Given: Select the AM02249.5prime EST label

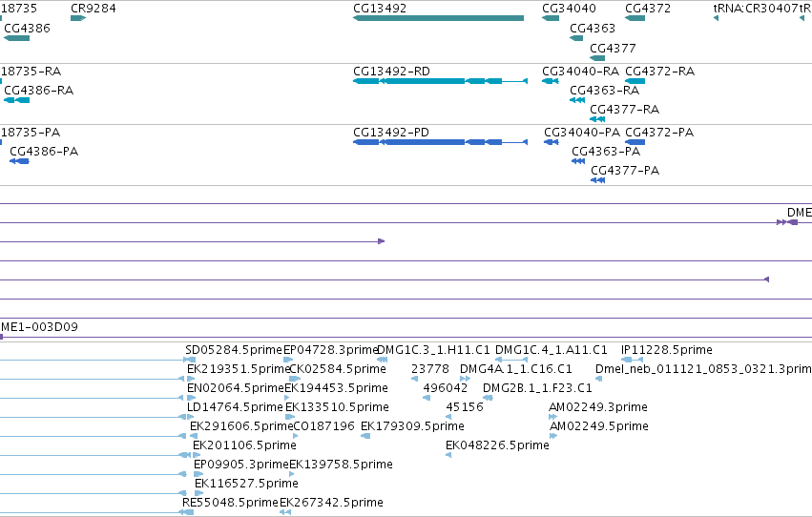Looking at the screenshot, I should pos(598,426).
